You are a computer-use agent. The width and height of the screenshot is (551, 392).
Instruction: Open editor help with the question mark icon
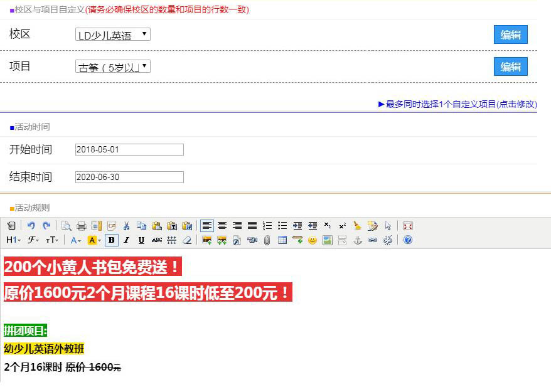(408, 240)
